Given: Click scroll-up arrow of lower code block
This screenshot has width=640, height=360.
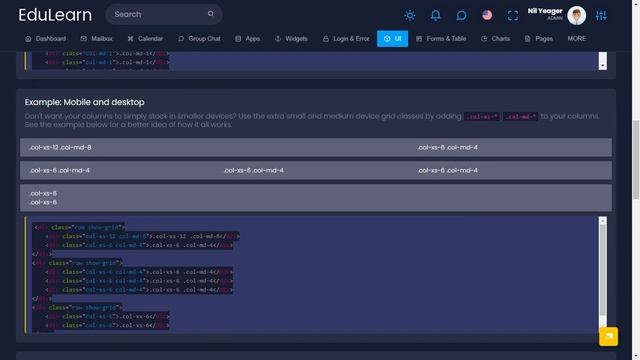Looking at the screenshot, I should (602, 221).
